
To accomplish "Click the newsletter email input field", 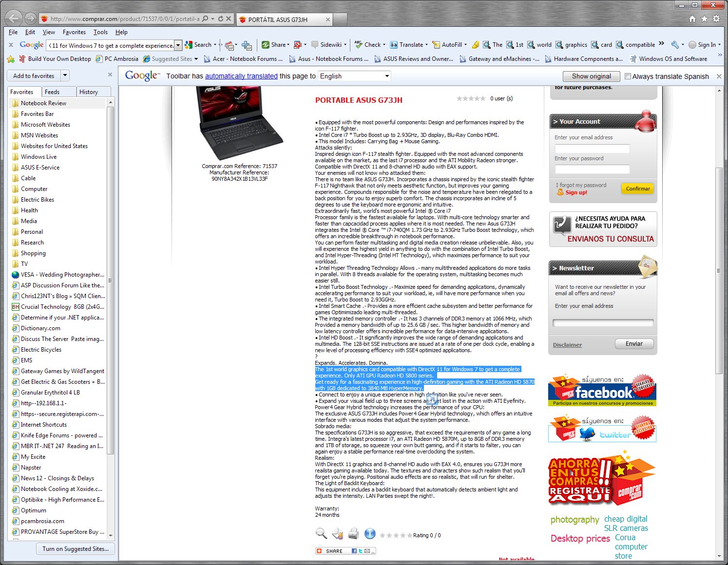I will point(603,323).
